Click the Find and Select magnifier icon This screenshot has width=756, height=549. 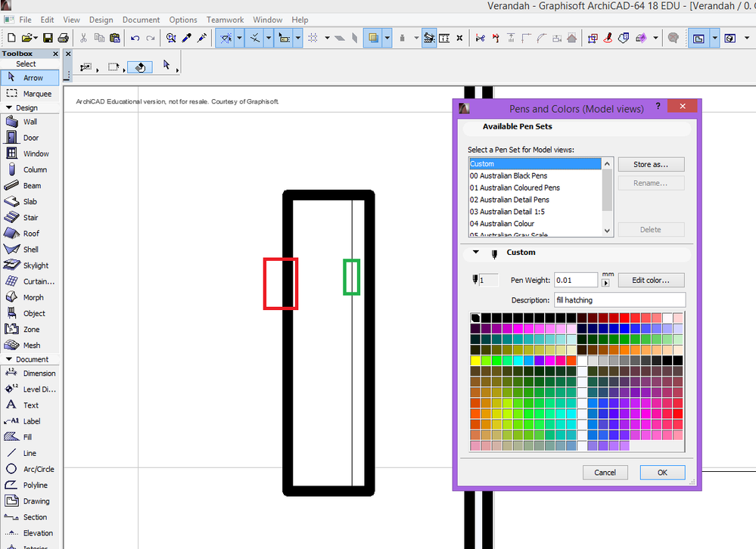171,38
